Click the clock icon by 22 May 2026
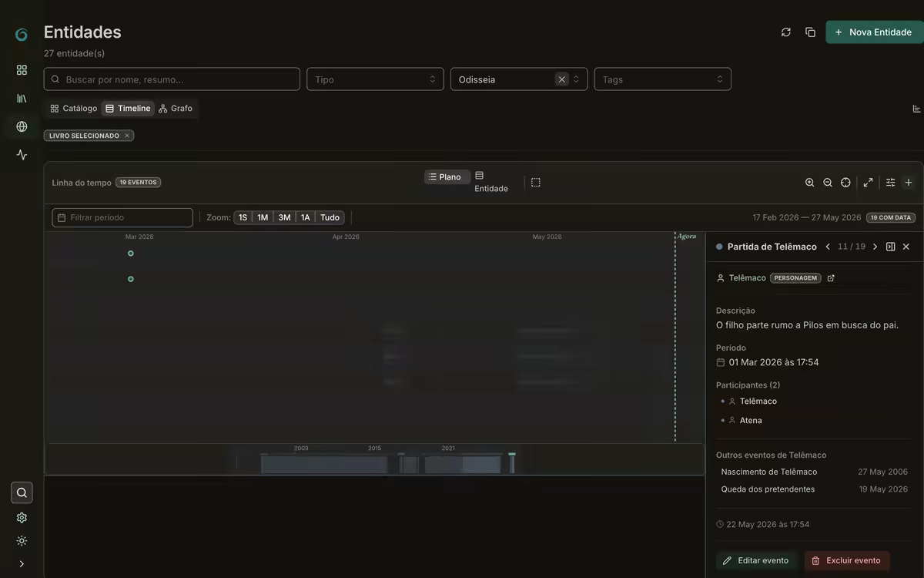 [x=720, y=525]
